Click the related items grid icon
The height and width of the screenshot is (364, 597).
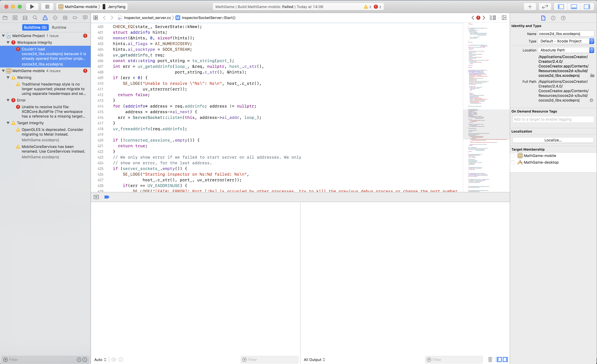[x=95, y=18]
